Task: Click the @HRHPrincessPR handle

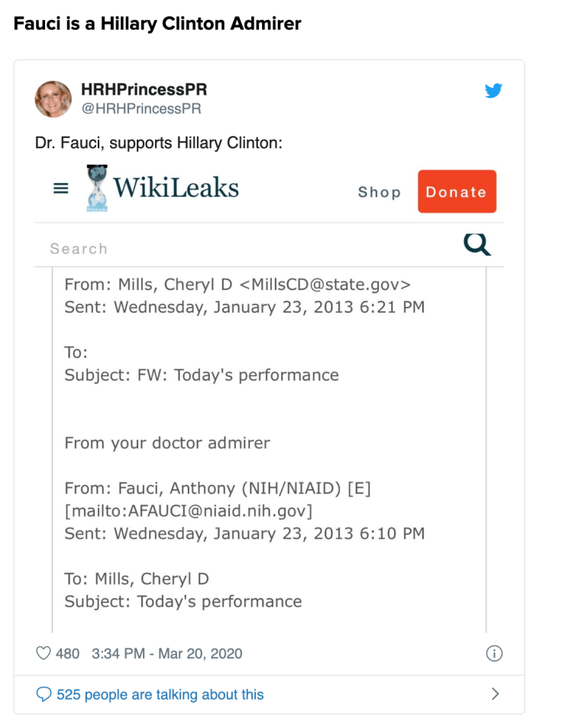Action: [x=141, y=108]
